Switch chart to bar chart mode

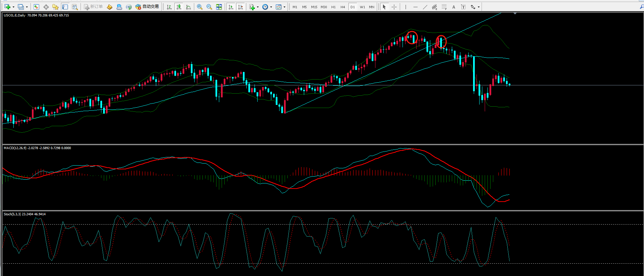click(x=169, y=7)
